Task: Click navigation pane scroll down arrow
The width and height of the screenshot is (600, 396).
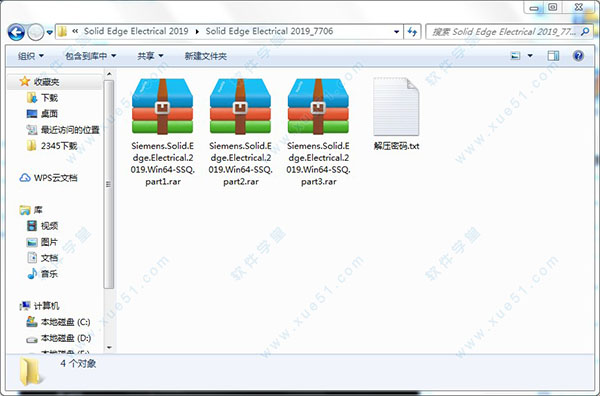Action: (x=109, y=347)
